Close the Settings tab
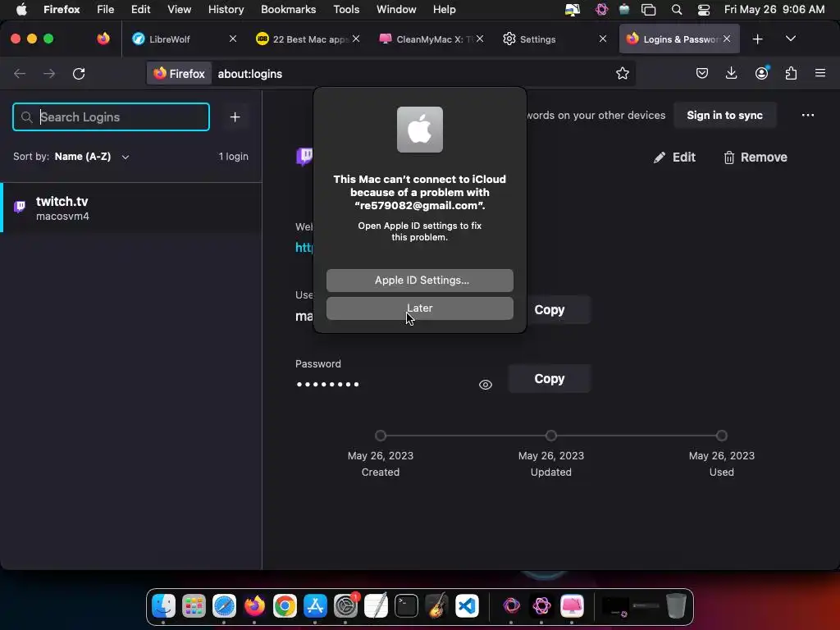The width and height of the screenshot is (840, 630). tap(603, 39)
